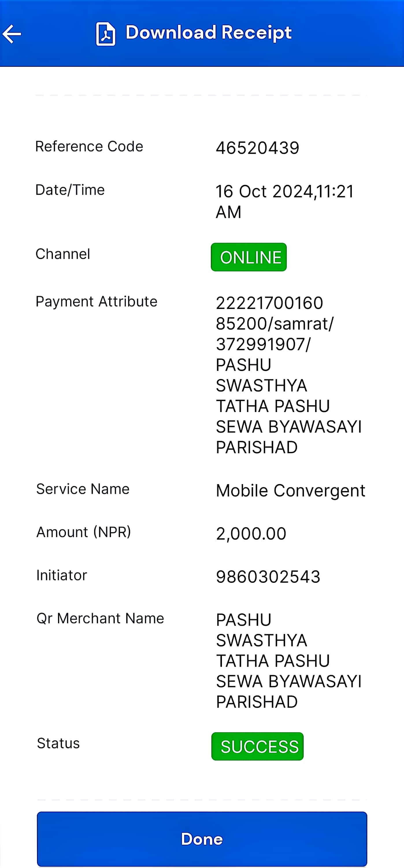Viewport: 404px width, 868px height.
Task: Tap the Mobile Convergent service name
Action: (290, 491)
